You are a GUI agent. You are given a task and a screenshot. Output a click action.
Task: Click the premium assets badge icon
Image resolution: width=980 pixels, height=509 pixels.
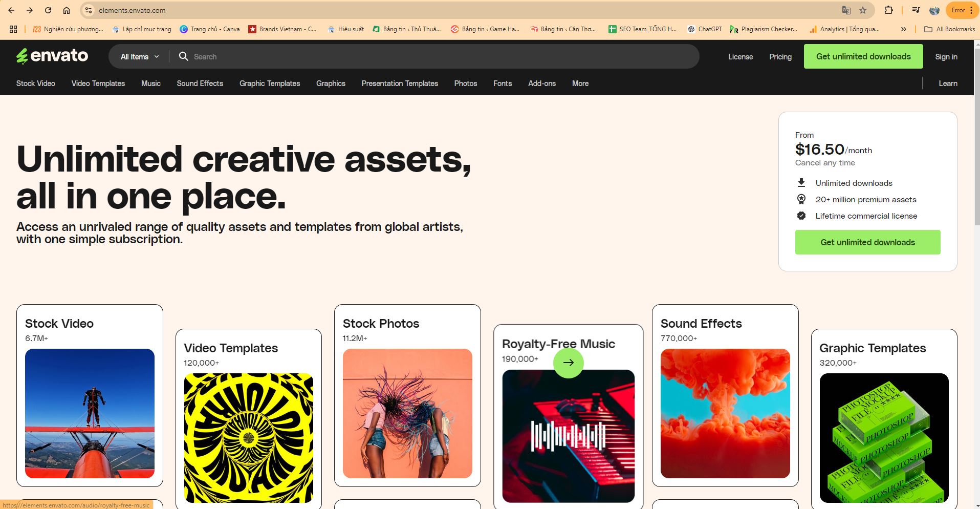(801, 199)
